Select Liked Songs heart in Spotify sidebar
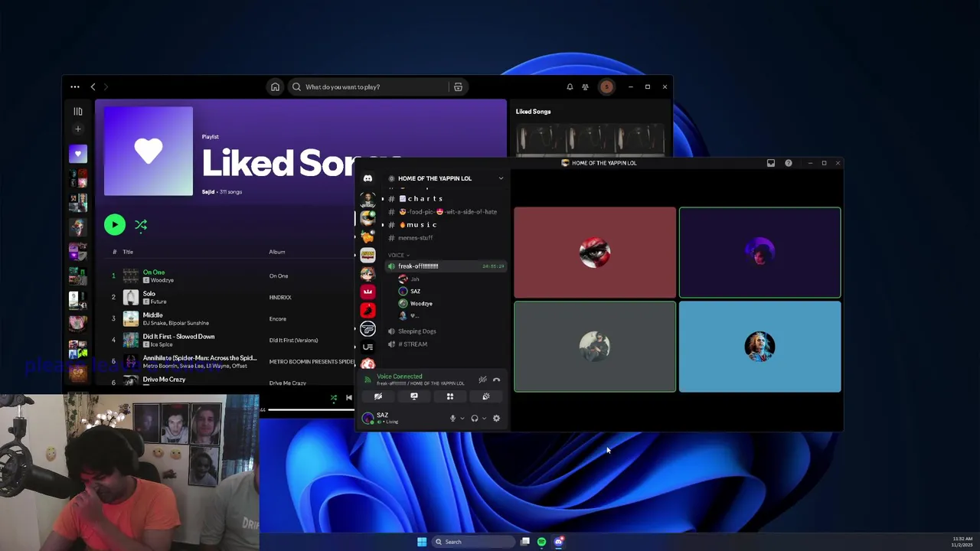The image size is (980, 551). click(77, 154)
